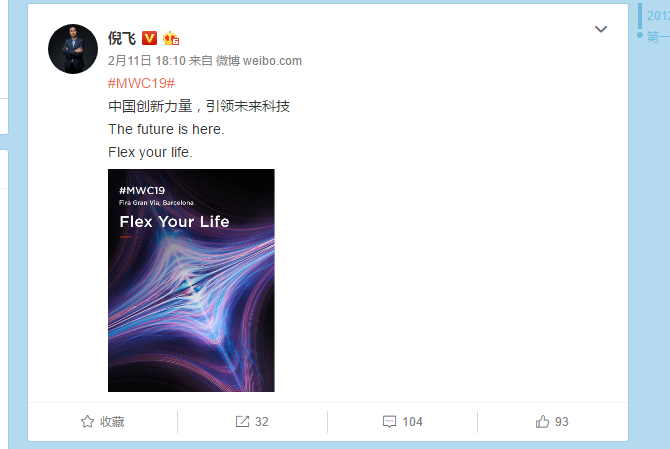Open the reposts count showing 32
670x449 pixels.
262,422
